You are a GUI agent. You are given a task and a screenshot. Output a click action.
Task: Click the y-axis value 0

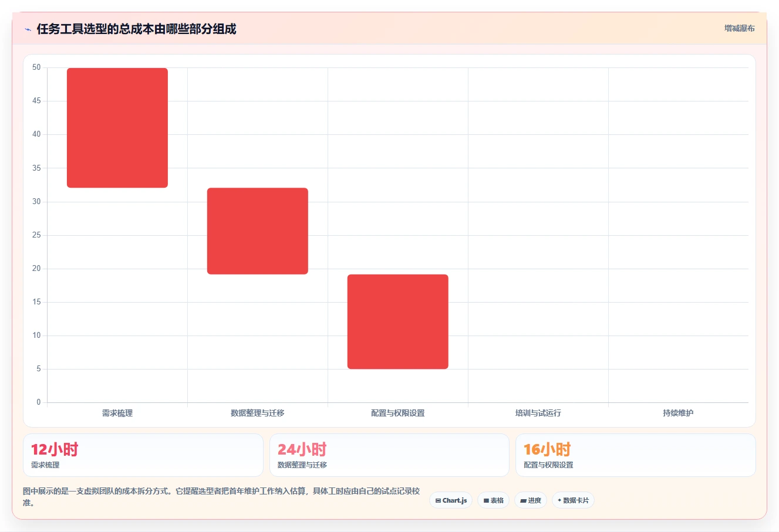[x=39, y=402]
